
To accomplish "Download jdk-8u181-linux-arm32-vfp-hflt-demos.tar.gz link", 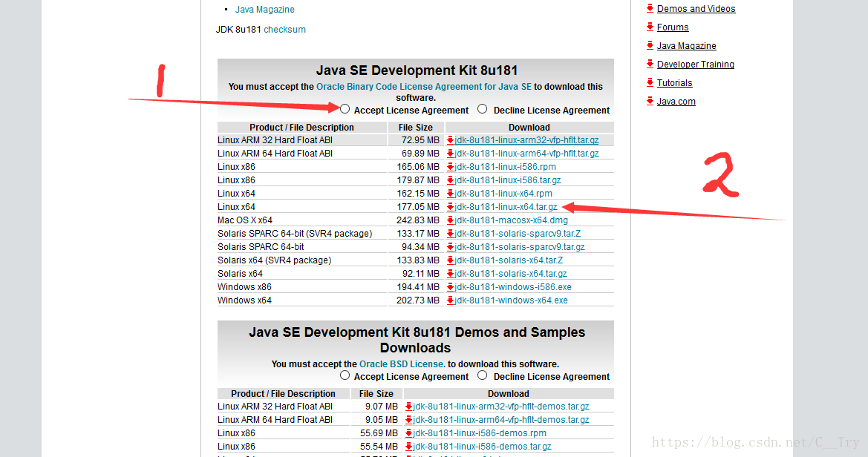I will (501, 407).
